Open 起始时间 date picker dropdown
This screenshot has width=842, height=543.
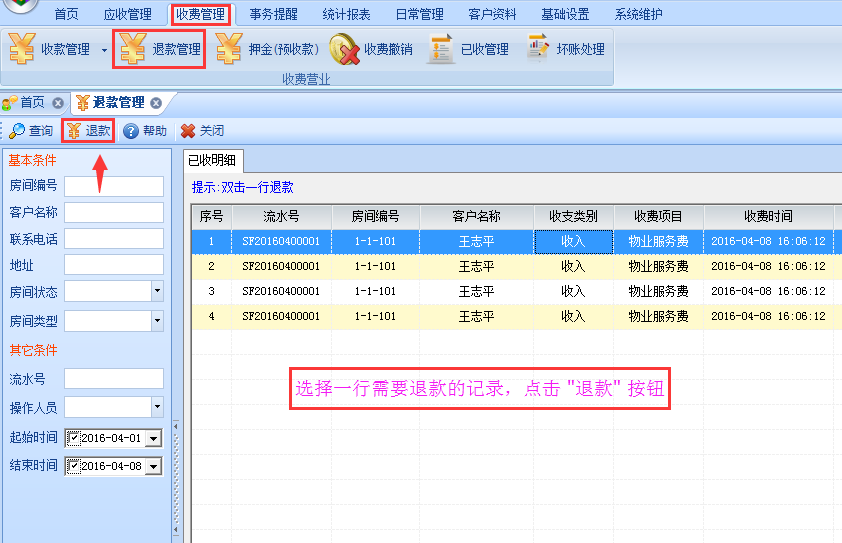point(154,438)
